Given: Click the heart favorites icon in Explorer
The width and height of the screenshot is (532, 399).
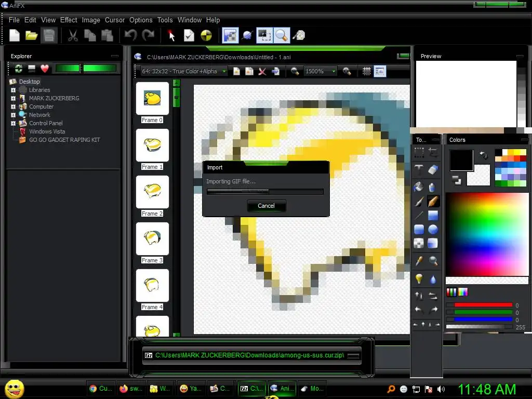Looking at the screenshot, I should pyautogui.click(x=45, y=69).
